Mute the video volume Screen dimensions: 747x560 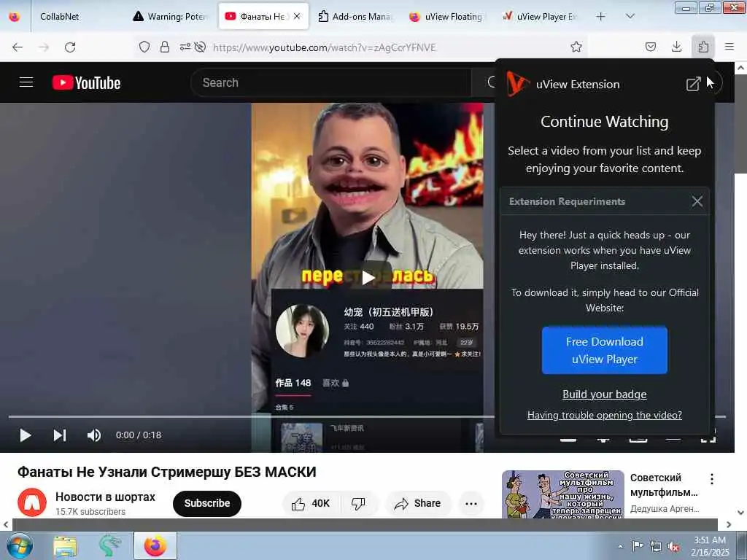coord(94,435)
